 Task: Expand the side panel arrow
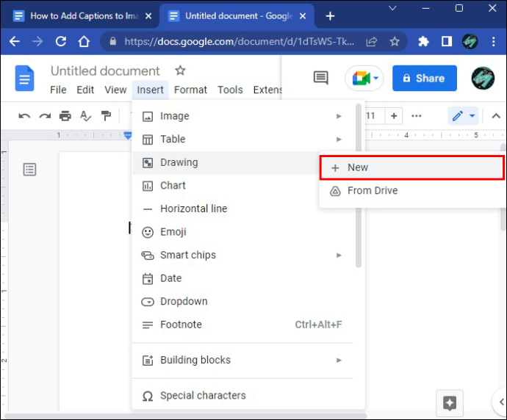pyautogui.click(x=500, y=402)
